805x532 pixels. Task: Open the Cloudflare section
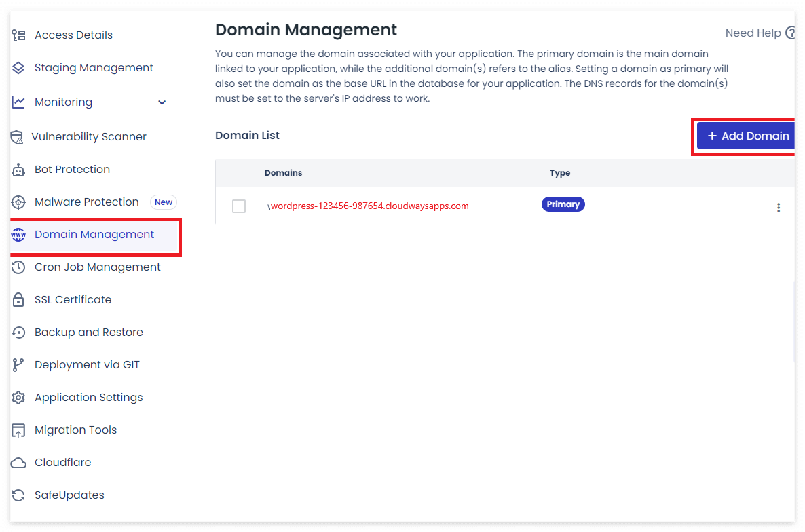(x=62, y=463)
